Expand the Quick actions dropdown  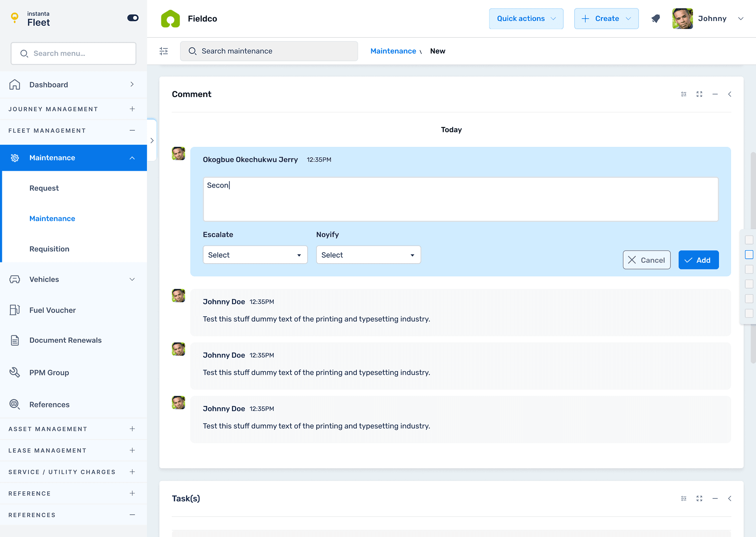pos(526,18)
